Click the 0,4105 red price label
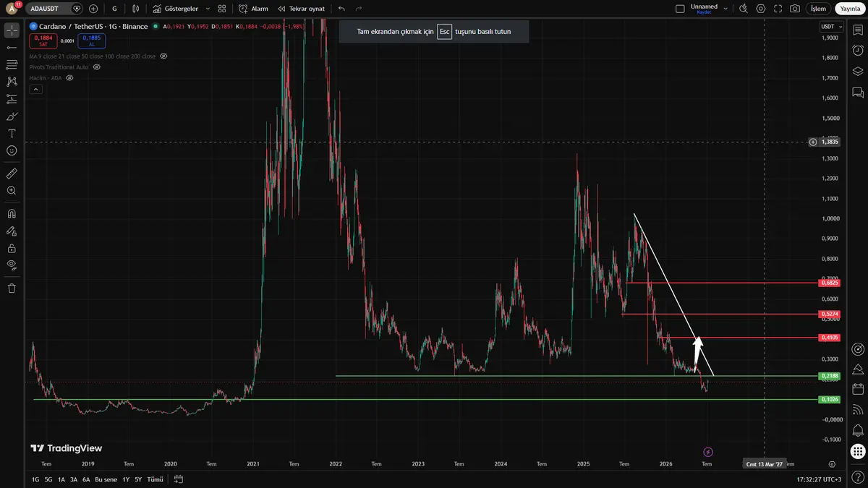 (x=830, y=338)
